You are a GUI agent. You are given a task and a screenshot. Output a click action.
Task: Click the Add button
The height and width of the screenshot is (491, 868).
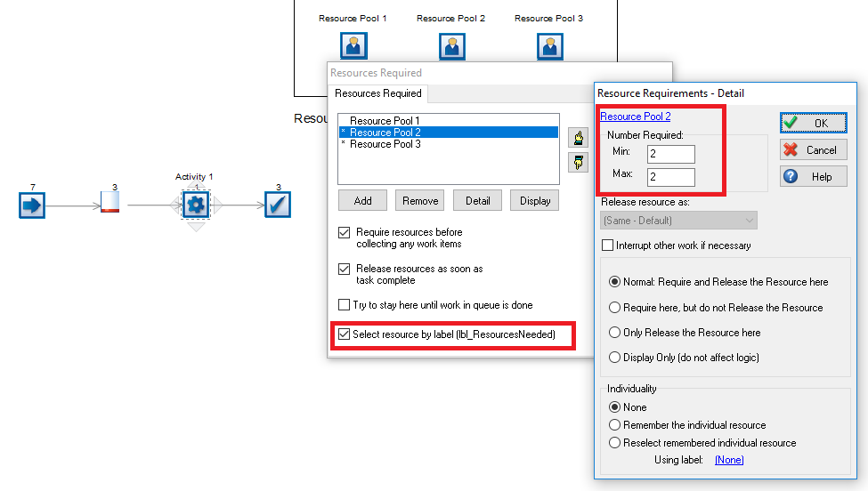pyautogui.click(x=362, y=201)
